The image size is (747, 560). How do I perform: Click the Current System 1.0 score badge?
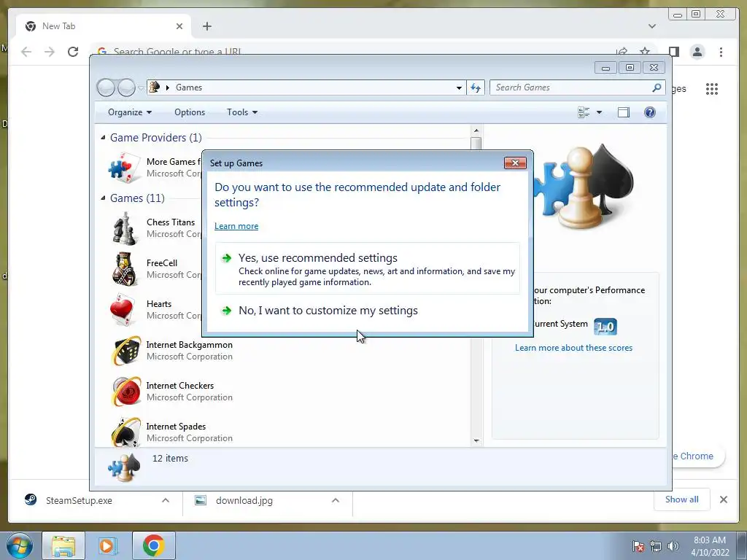point(605,327)
